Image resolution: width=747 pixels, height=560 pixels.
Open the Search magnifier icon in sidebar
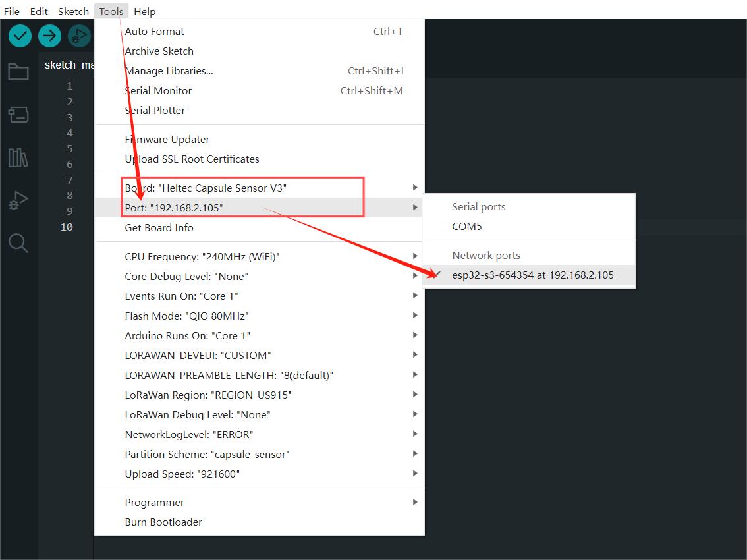pyautogui.click(x=18, y=243)
